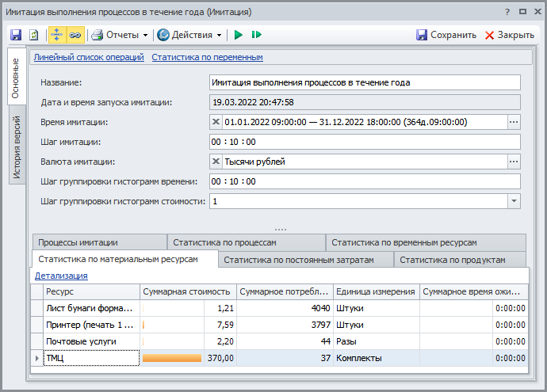Click the refresh document icon in toolbar

pos(33,35)
